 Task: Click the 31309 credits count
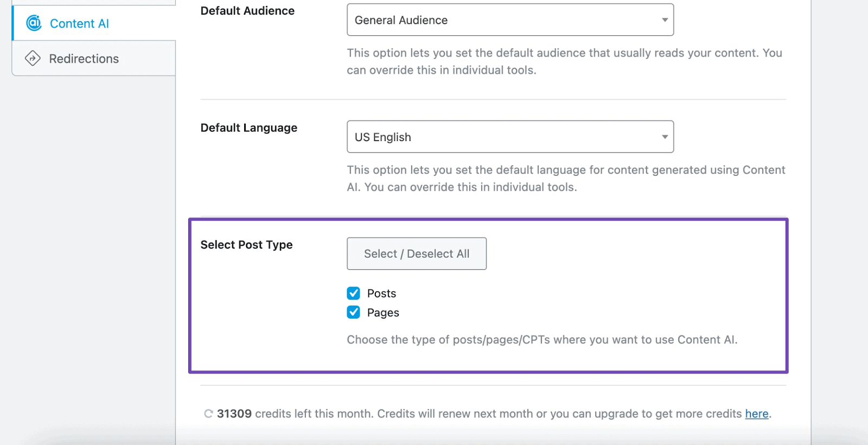[x=234, y=414]
